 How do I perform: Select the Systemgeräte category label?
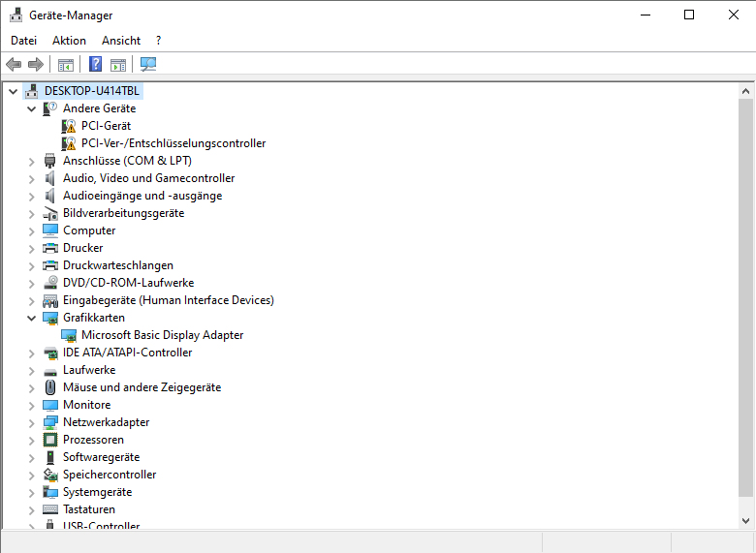click(x=97, y=492)
